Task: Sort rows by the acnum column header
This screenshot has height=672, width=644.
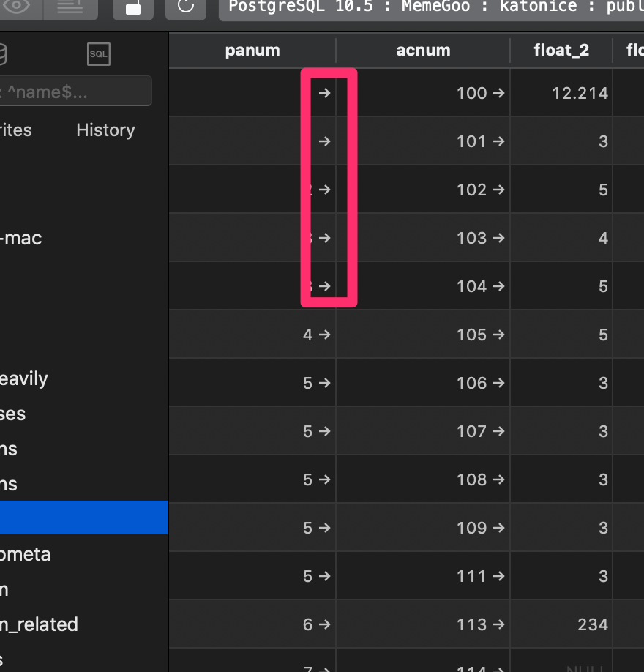Action: click(423, 50)
